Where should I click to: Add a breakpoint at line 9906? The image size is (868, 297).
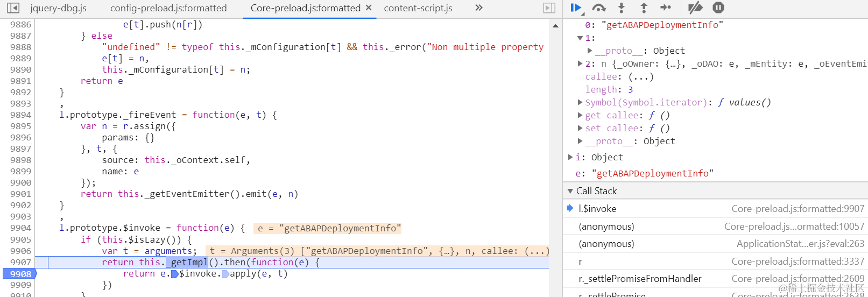tap(20, 251)
